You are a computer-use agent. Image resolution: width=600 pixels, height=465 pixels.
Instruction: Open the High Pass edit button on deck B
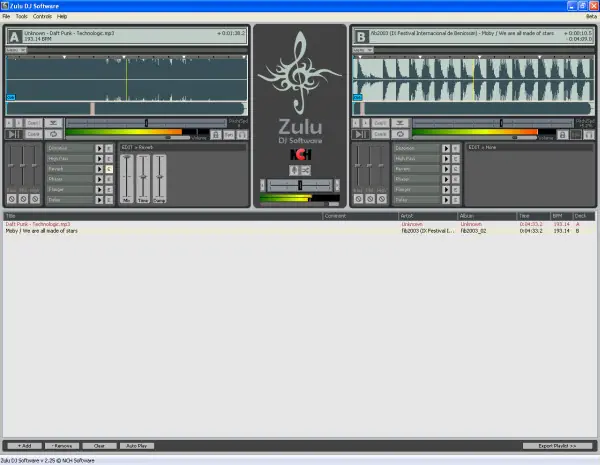pyautogui.click(x=456, y=159)
